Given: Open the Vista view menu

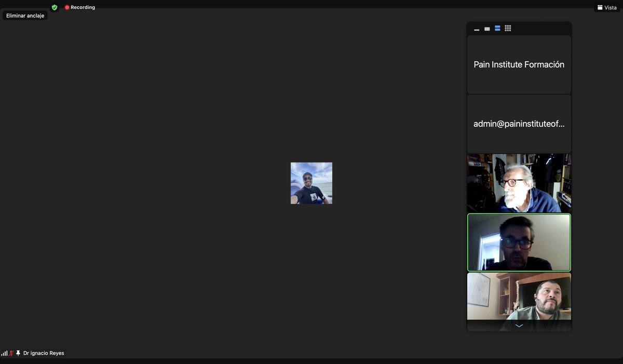Looking at the screenshot, I should click(x=607, y=7).
